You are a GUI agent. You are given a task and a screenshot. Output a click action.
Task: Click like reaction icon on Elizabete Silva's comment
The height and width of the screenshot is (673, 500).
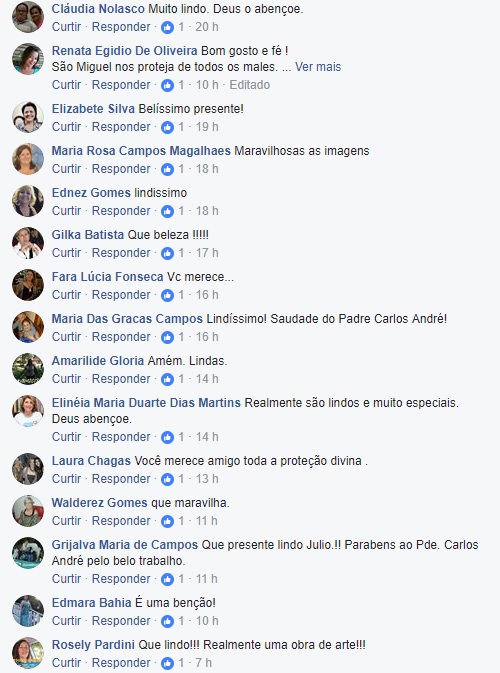(x=167, y=127)
